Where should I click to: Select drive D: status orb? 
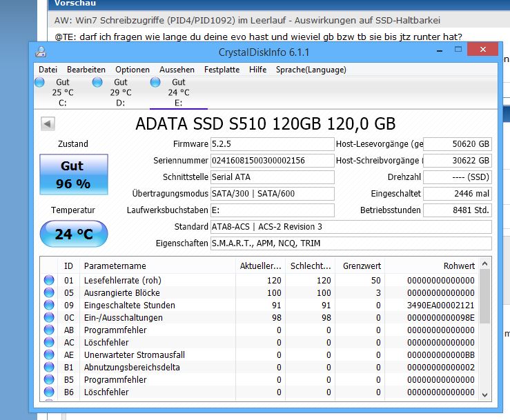pos(97,82)
